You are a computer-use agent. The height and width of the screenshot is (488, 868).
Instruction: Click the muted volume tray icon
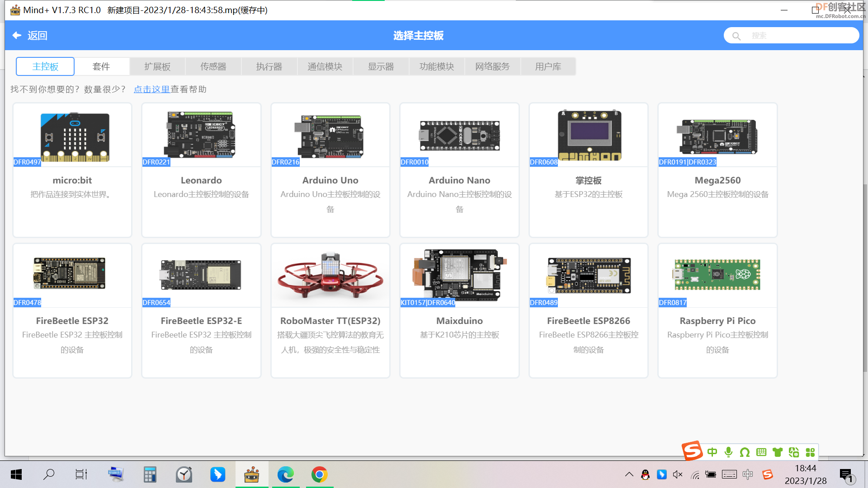click(x=678, y=474)
